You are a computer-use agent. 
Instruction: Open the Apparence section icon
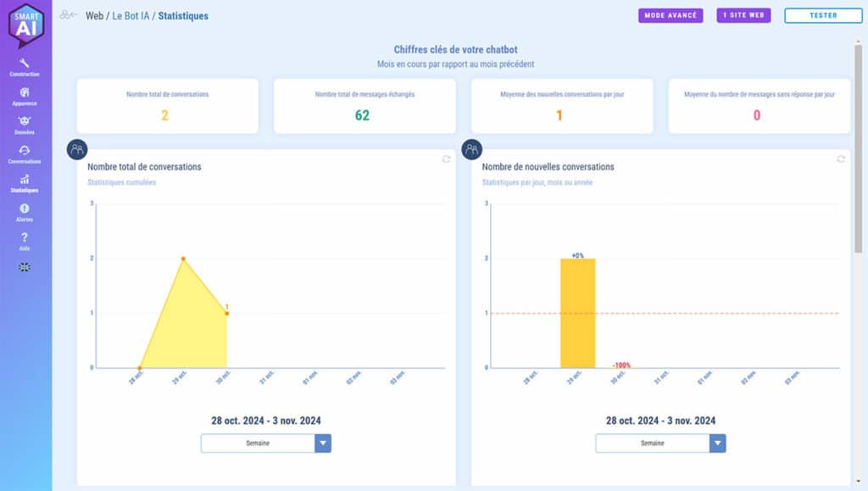click(25, 94)
